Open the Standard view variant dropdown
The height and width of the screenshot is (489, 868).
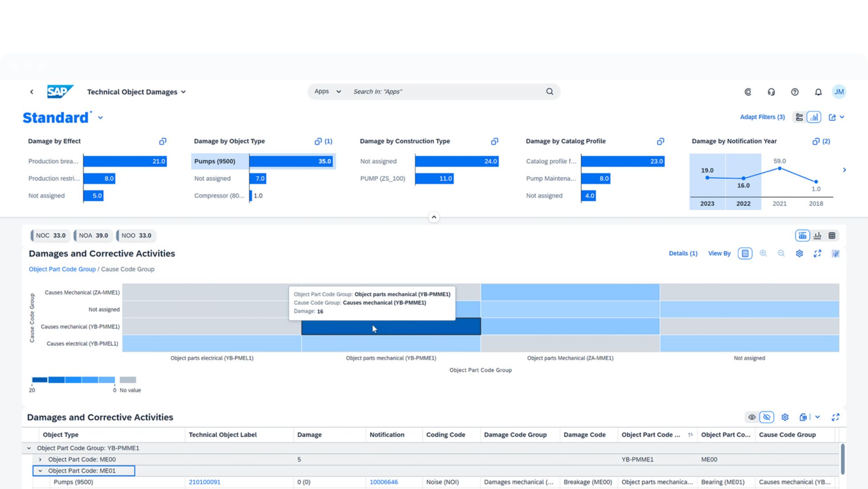[100, 118]
